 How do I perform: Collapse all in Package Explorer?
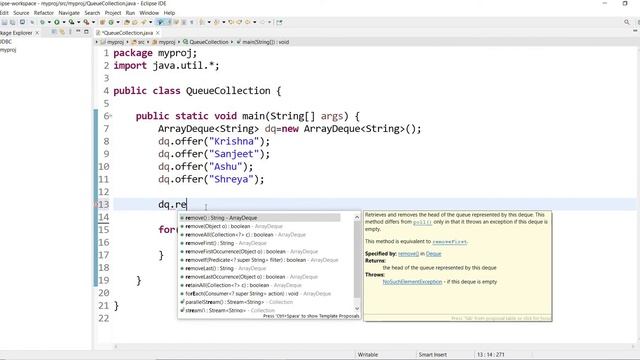point(53,31)
